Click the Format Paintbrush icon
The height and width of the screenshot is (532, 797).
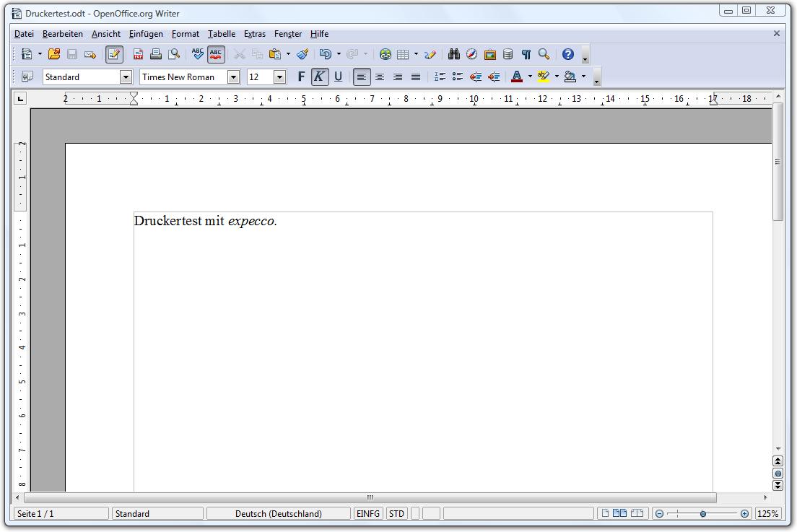pyautogui.click(x=302, y=54)
